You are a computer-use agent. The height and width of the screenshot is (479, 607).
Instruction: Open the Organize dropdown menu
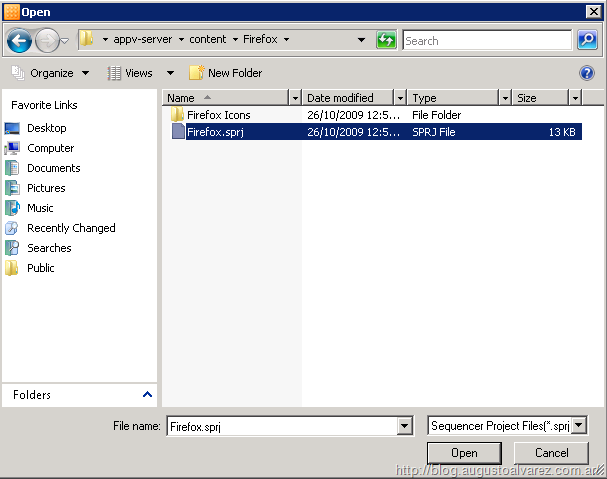pos(51,73)
